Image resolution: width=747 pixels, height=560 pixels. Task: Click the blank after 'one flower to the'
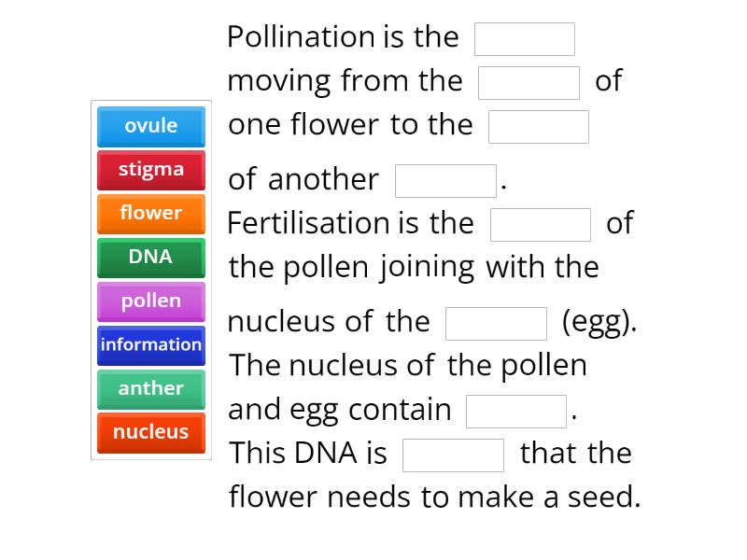[x=540, y=125]
